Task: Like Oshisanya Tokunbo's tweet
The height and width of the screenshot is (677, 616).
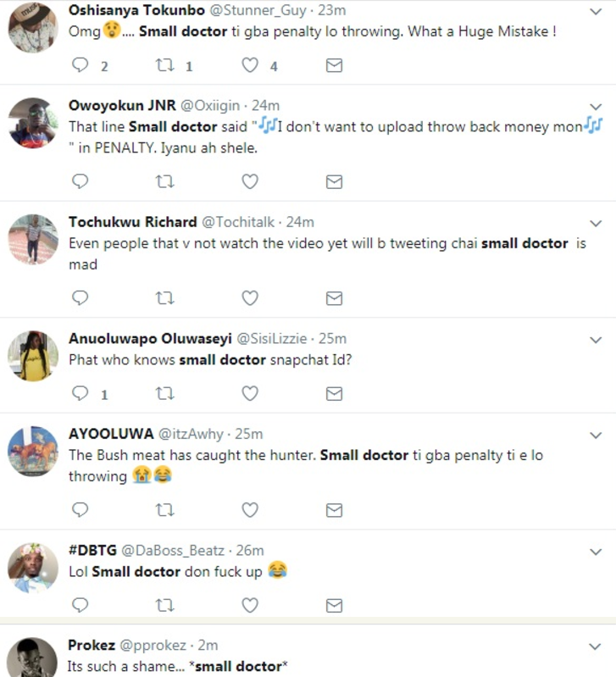Action: (x=250, y=65)
